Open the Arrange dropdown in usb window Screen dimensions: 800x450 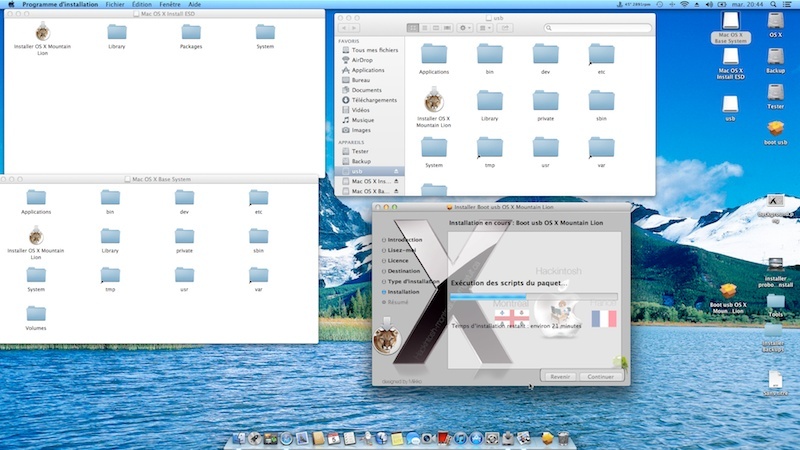[484, 28]
